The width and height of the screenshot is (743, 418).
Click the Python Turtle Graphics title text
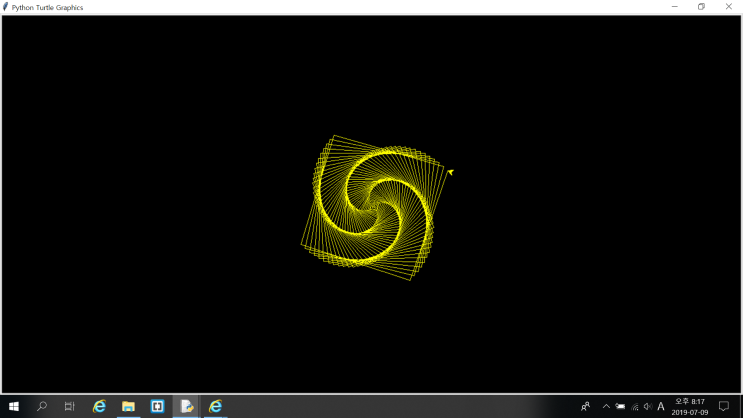pyautogui.click(x=47, y=8)
